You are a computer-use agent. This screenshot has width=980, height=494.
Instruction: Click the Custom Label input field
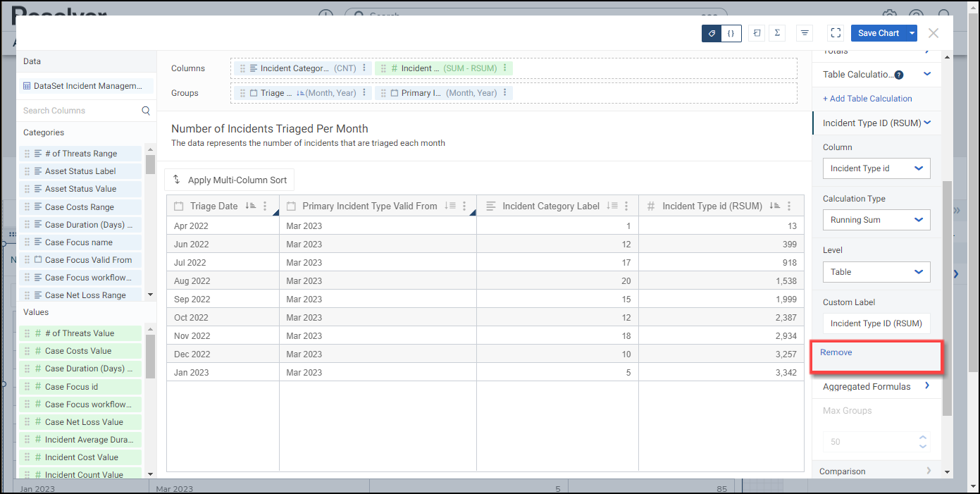[876, 323]
